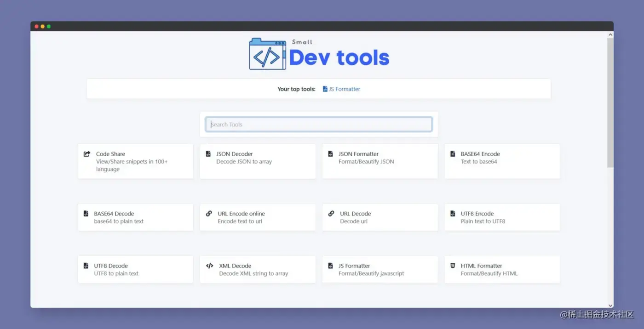Click the 'Your top tools:' label
Viewport: 644px width, 329px height.
pos(296,89)
